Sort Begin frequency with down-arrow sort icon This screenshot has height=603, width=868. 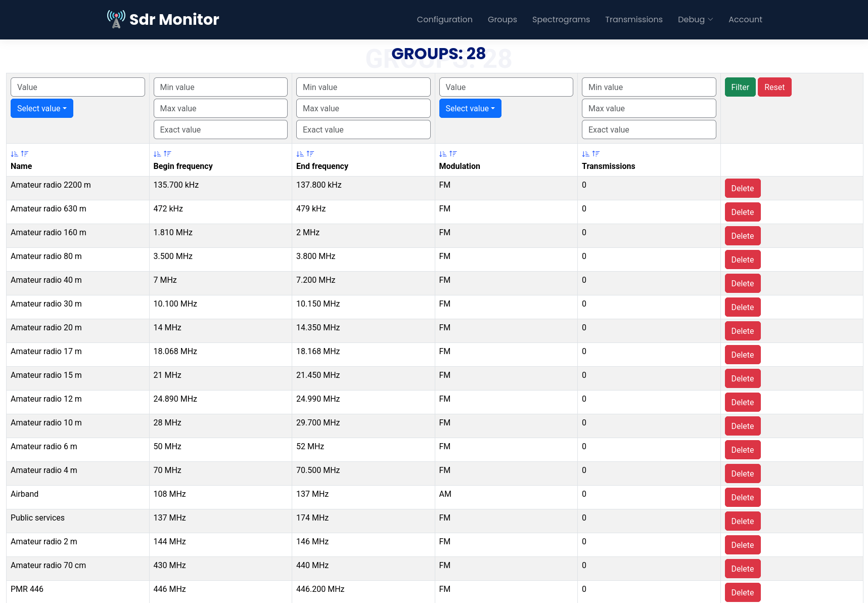click(x=157, y=154)
